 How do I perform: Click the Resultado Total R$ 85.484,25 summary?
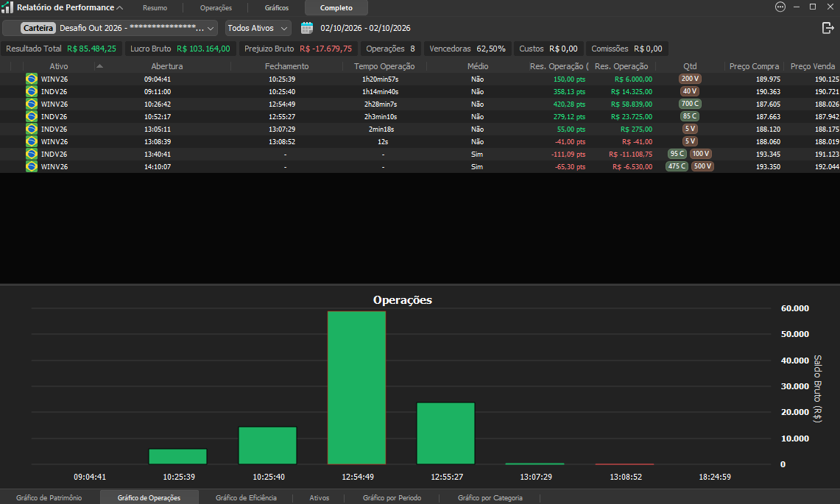pos(61,49)
